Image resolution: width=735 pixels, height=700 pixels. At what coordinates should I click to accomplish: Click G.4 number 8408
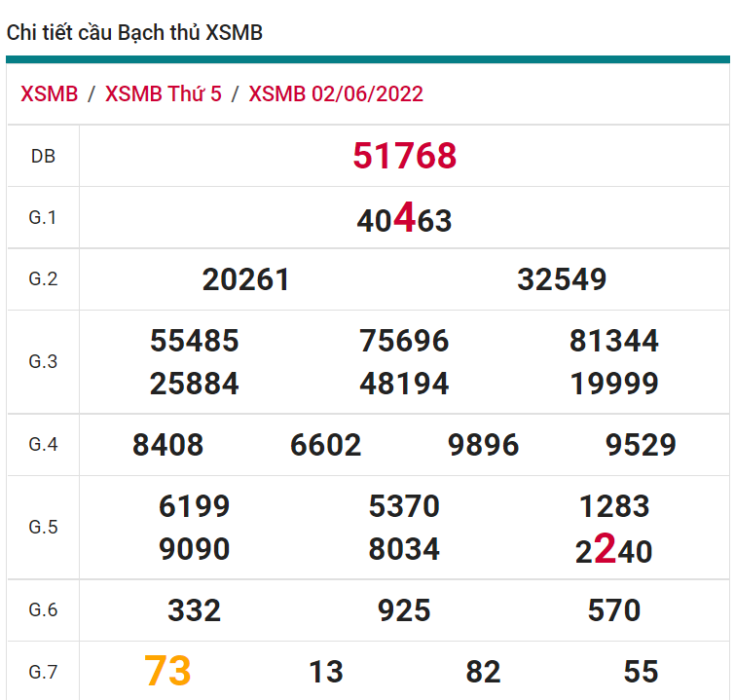[x=168, y=445]
